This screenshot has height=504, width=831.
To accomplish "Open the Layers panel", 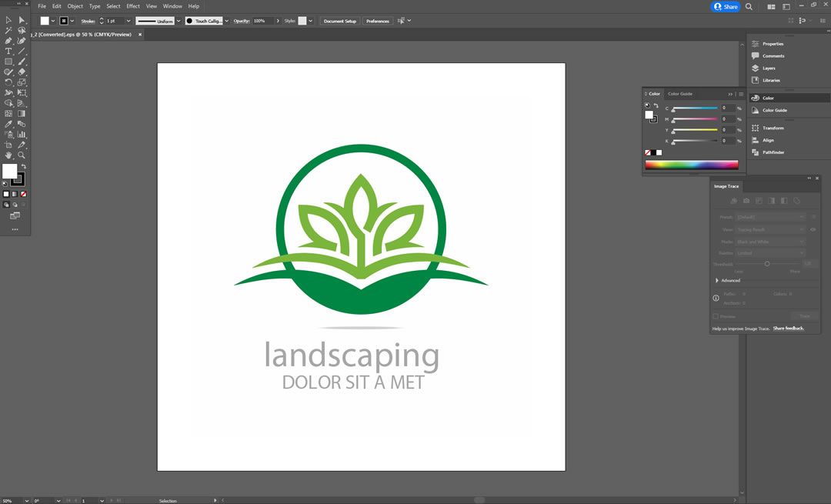I will coord(769,68).
